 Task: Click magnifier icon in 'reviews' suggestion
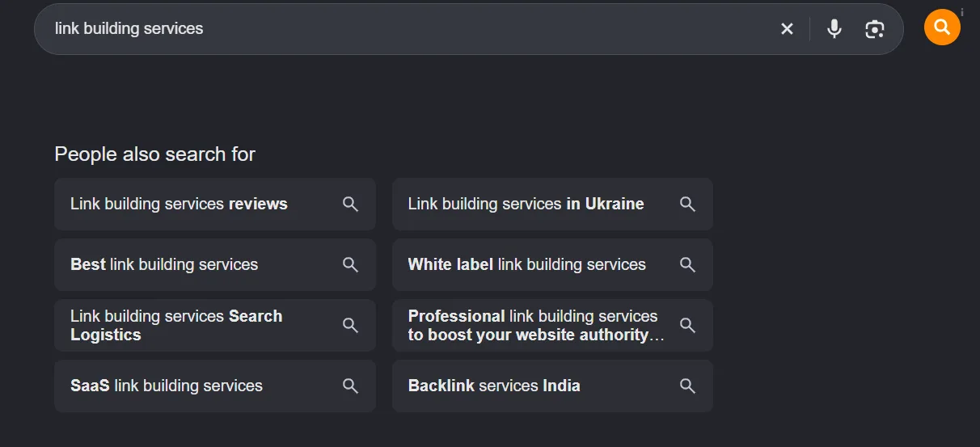coord(350,204)
